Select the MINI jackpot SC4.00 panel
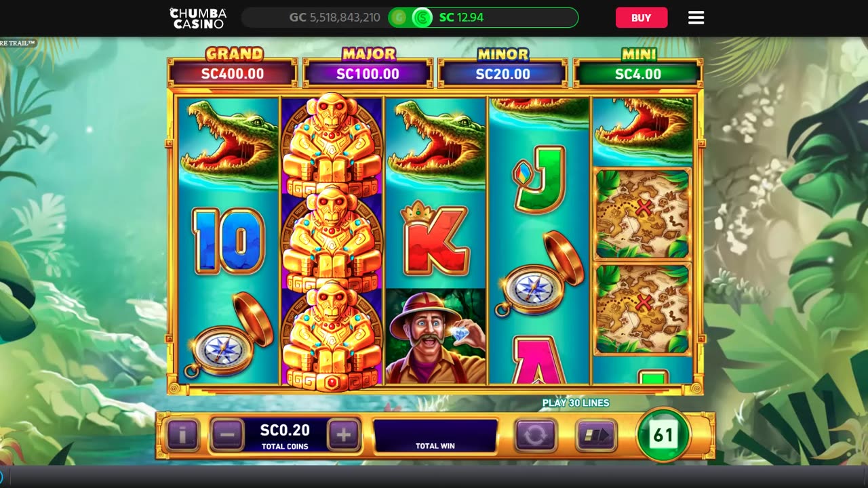Image resolution: width=868 pixels, height=488 pixels. [637, 68]
